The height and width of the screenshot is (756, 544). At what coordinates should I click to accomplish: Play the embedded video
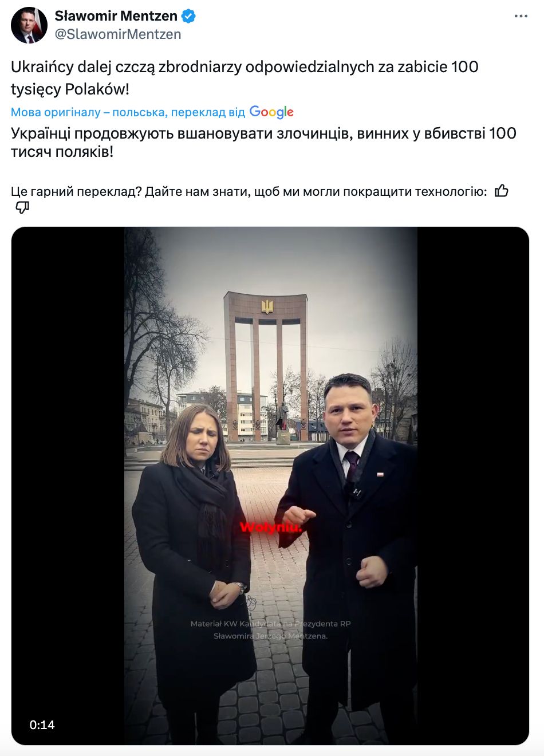coord(270,486)
